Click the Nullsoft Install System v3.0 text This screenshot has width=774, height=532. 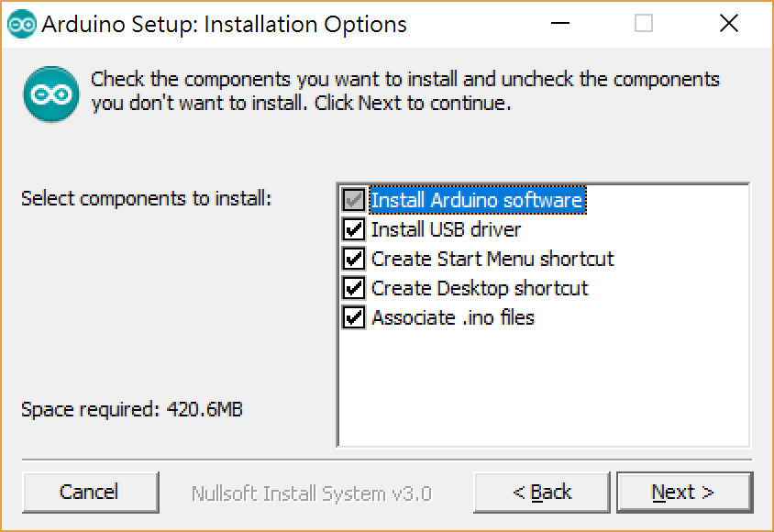click(312, 493)
